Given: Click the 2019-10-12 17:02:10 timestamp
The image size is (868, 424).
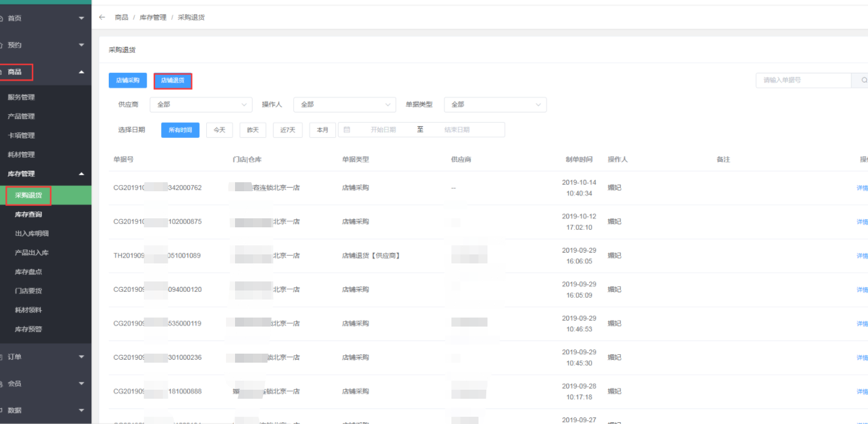Looking at the screenshot, I should (x=579, y=222).
